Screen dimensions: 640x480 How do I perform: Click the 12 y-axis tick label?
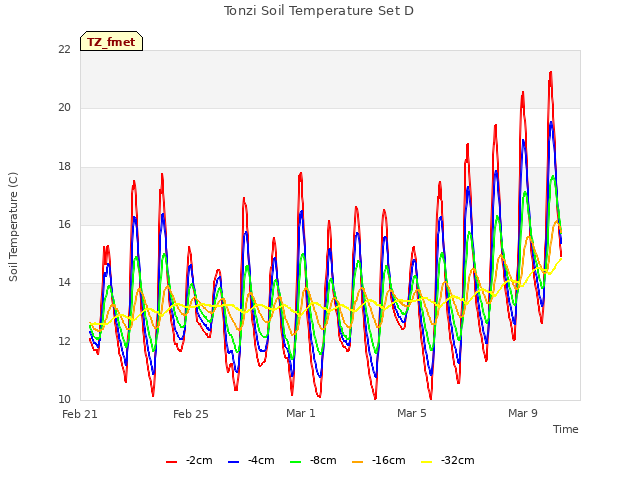[64, 341]
